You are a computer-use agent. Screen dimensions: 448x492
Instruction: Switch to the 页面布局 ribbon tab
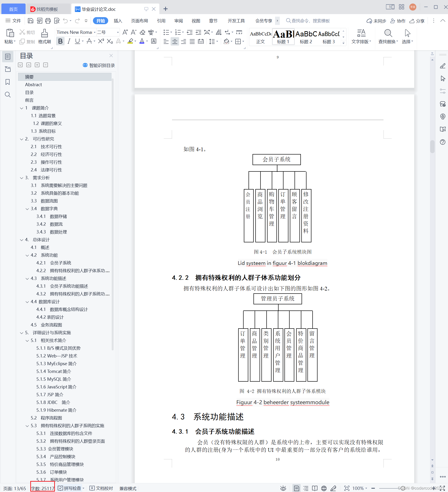pyautogui.click(x=139, y=21)
